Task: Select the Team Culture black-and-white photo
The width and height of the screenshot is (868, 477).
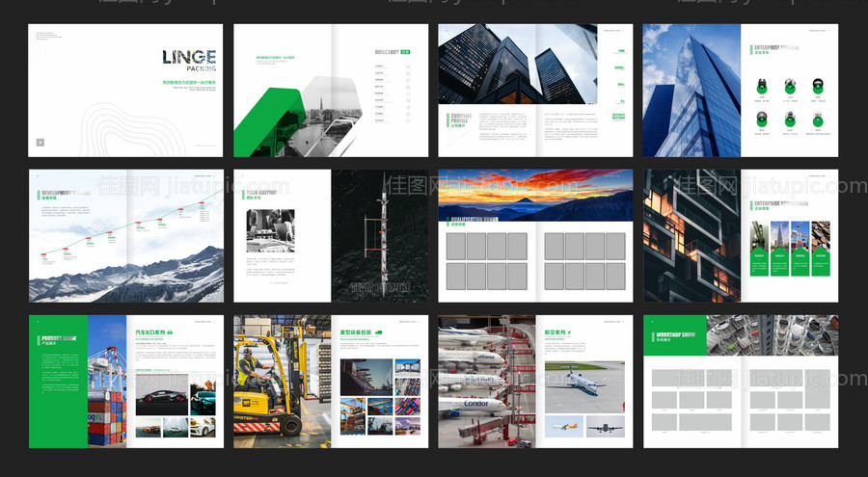Action: tap(270, 230)
